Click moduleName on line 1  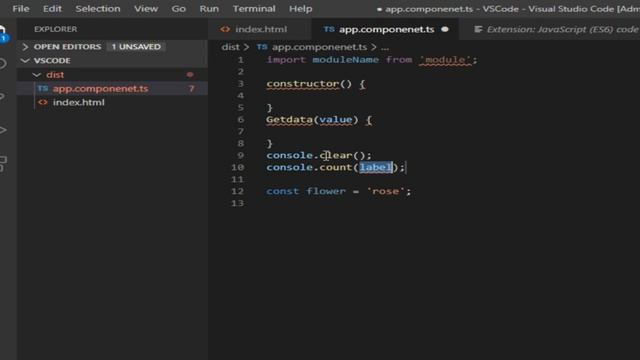point(345,60)
